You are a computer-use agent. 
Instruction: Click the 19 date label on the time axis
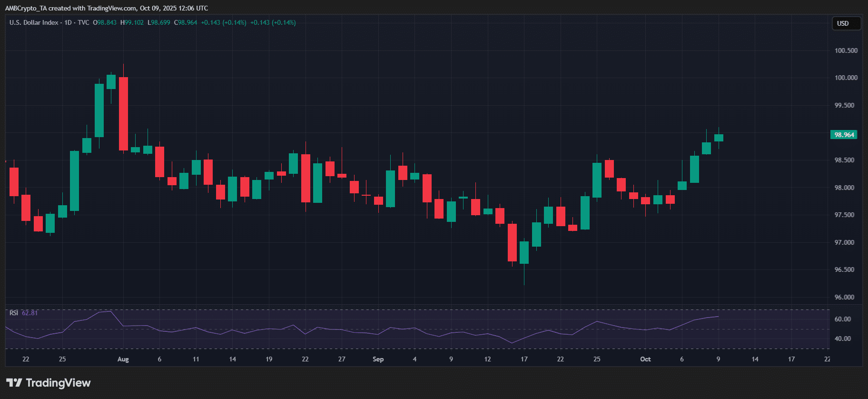(269, 359)
